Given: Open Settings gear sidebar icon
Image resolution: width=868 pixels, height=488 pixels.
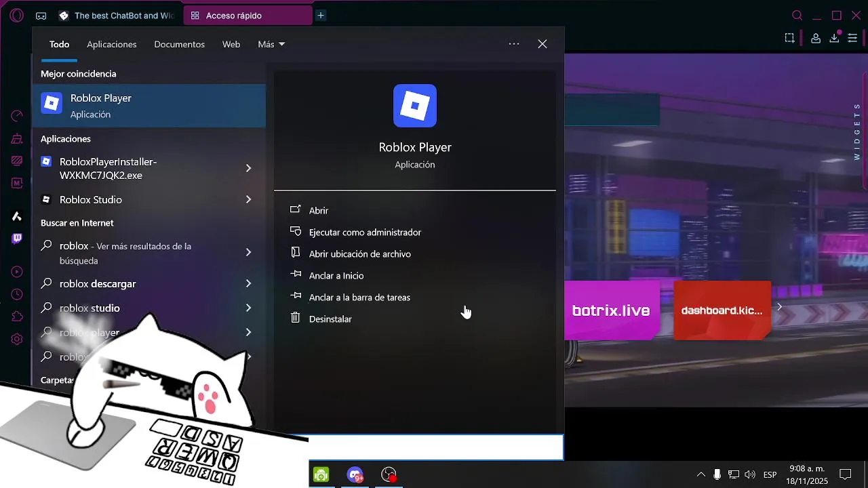Looking at the screenshot, I should click(x=17, y=339).
